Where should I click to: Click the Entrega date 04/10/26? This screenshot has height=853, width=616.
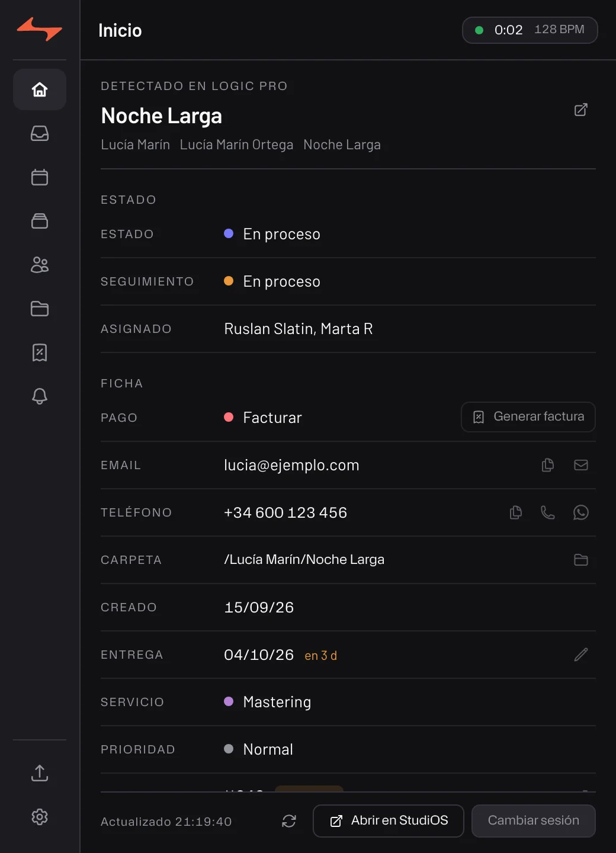[259, 655]
